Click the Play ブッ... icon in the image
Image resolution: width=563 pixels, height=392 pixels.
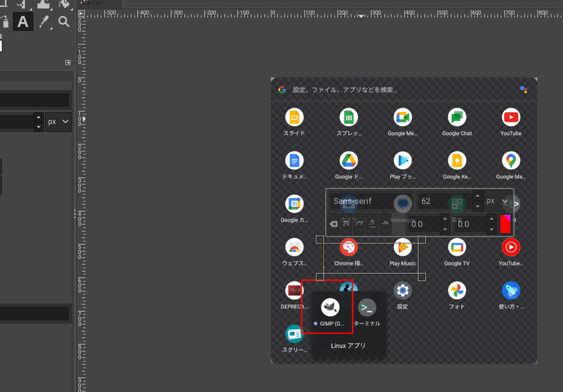(x=403, y=160)
